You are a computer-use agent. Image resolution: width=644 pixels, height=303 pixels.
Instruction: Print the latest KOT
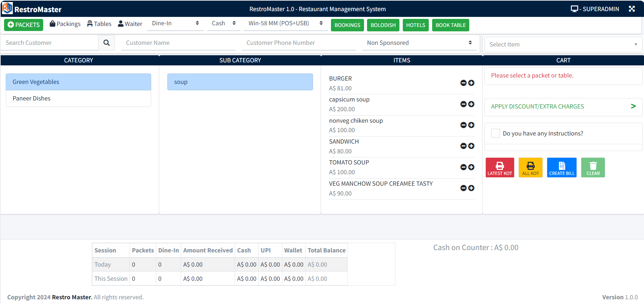click(x=500, y=168)
